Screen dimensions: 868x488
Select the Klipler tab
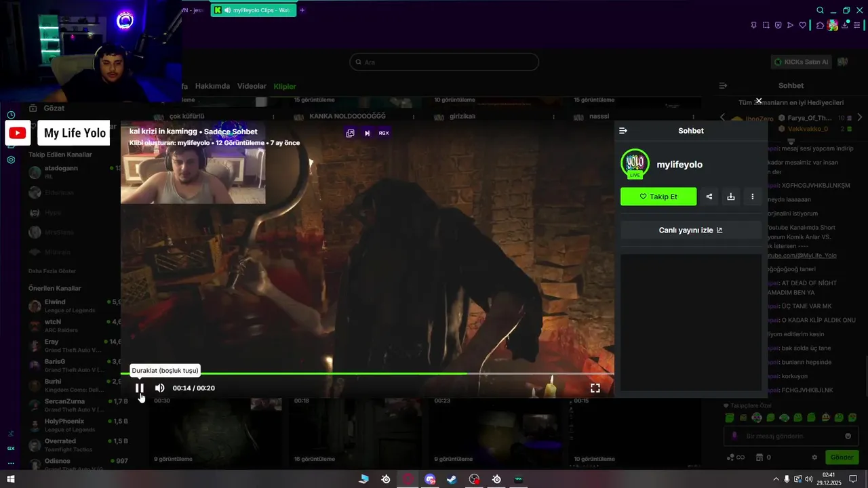(285, 86)
